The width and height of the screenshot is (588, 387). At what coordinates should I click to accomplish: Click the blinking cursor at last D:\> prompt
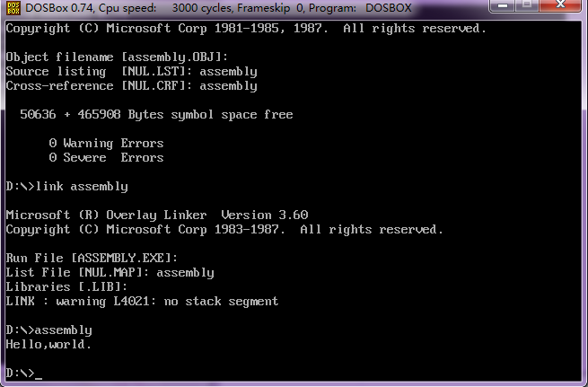pyautogui.click(x=39, y=378)
